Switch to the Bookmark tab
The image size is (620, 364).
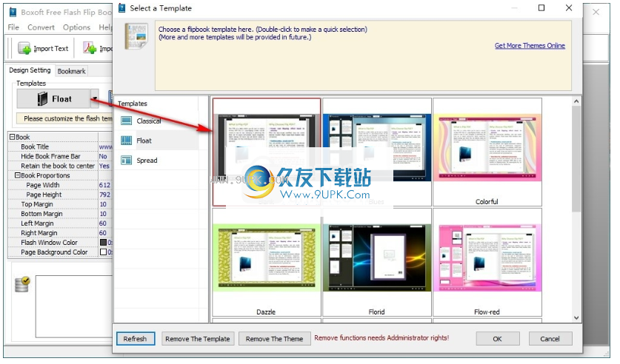[71, 71]
